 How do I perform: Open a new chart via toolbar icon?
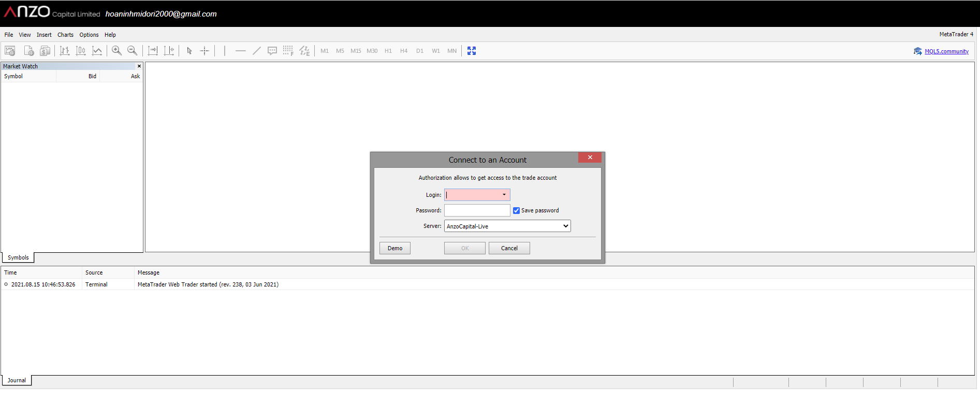pos(10,51)
